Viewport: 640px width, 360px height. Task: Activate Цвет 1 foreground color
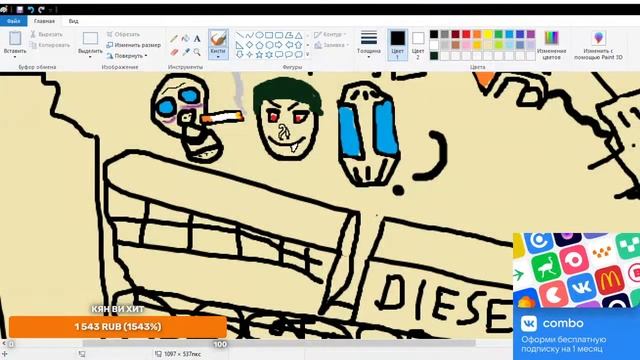click(x=397, y=45)
